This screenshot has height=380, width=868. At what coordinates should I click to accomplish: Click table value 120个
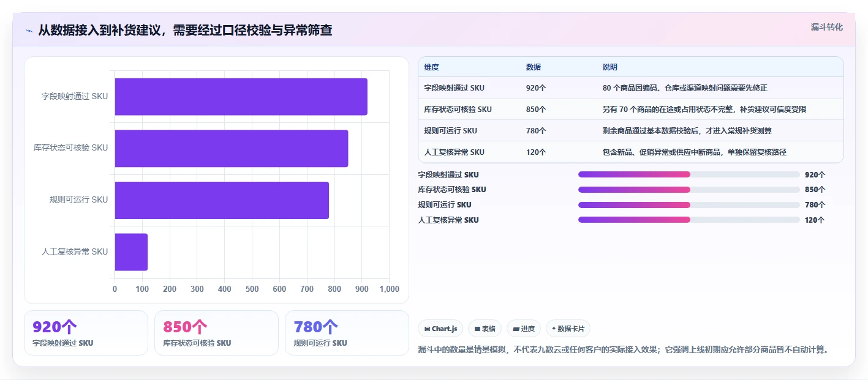pos(536,152)
